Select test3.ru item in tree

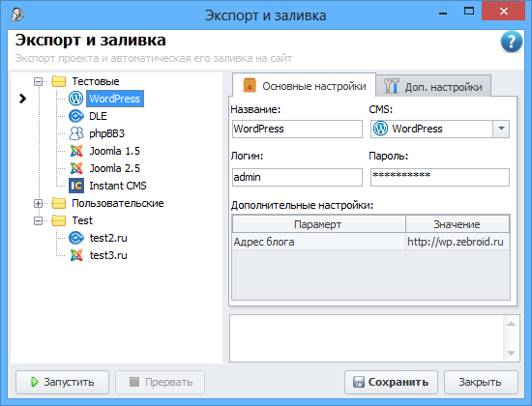coord(108,255)
